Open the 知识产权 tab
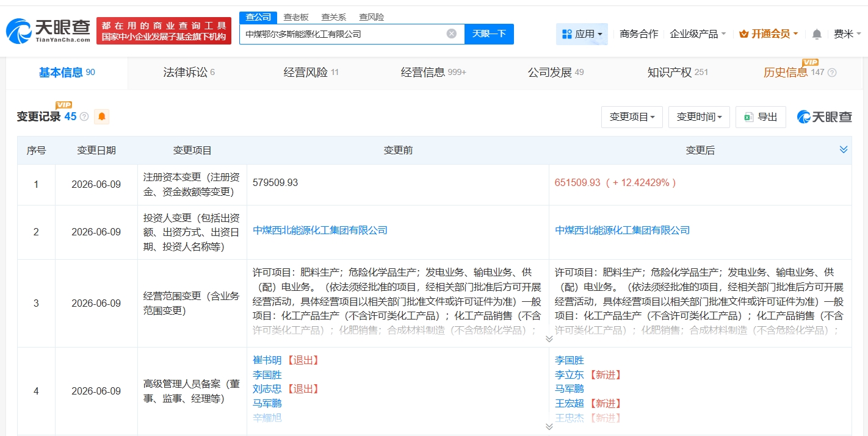This screenshot has height=436, width=868. pos(678,73)
